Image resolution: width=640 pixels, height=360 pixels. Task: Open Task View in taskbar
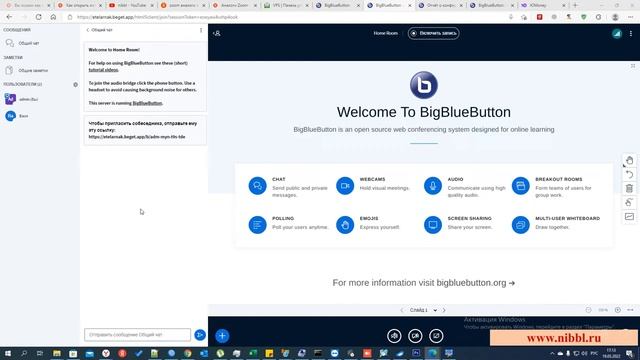40,353
